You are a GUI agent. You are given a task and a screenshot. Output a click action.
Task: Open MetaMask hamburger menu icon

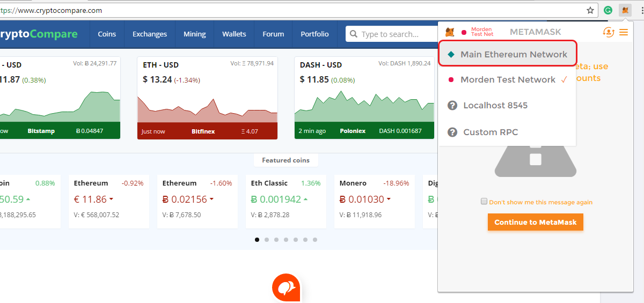tap(624, 32)
